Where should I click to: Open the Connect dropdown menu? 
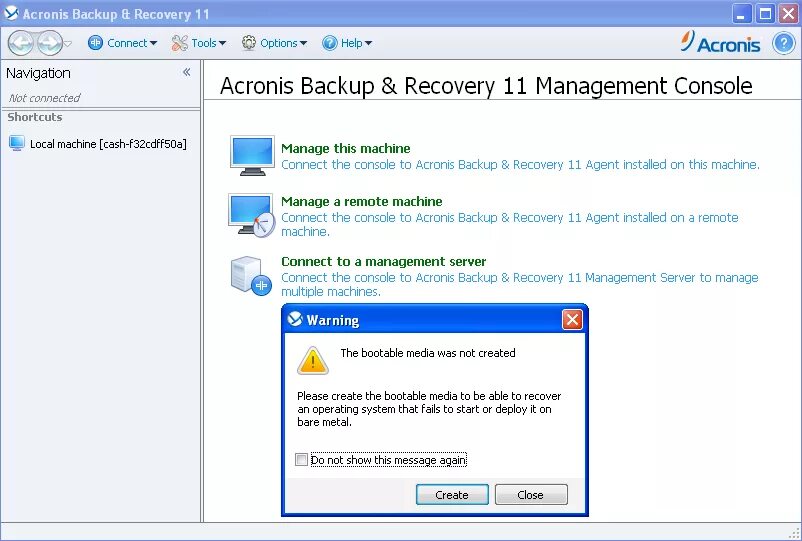coord(122,43)
